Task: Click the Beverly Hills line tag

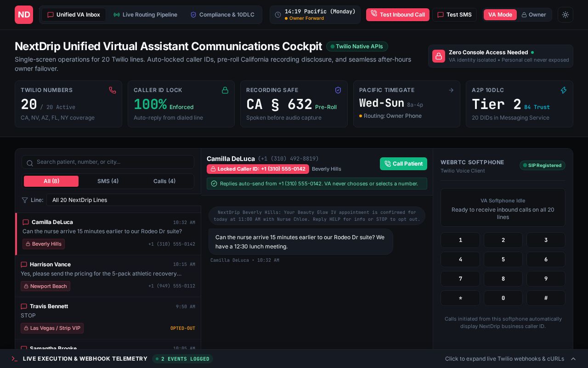Action: pyautogui.click(x=44, y=244)
